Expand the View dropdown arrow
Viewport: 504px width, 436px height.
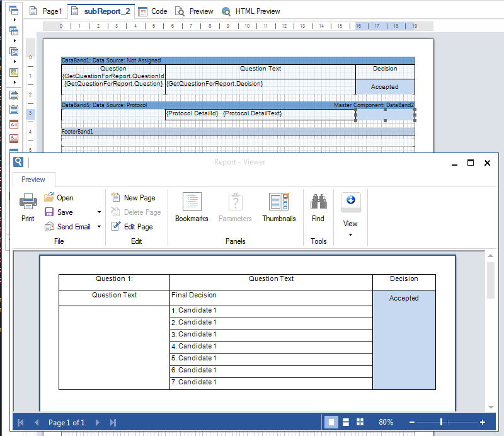[350, 234]
